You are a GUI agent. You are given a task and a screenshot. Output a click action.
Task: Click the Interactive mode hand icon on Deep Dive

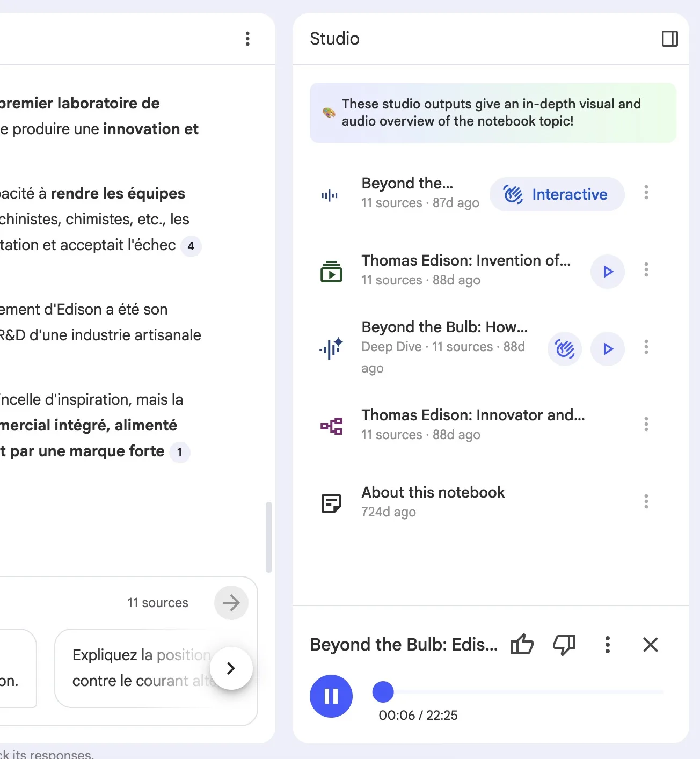pos(564,349)
